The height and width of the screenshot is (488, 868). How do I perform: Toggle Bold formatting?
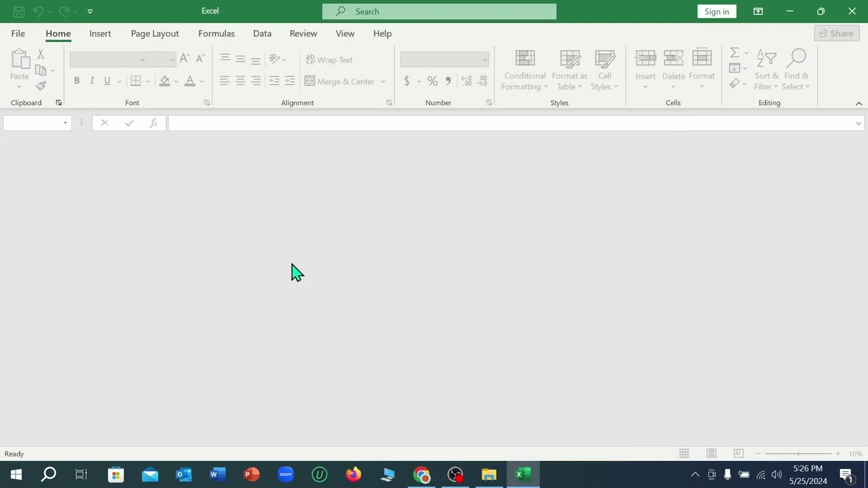pos(77,81)
